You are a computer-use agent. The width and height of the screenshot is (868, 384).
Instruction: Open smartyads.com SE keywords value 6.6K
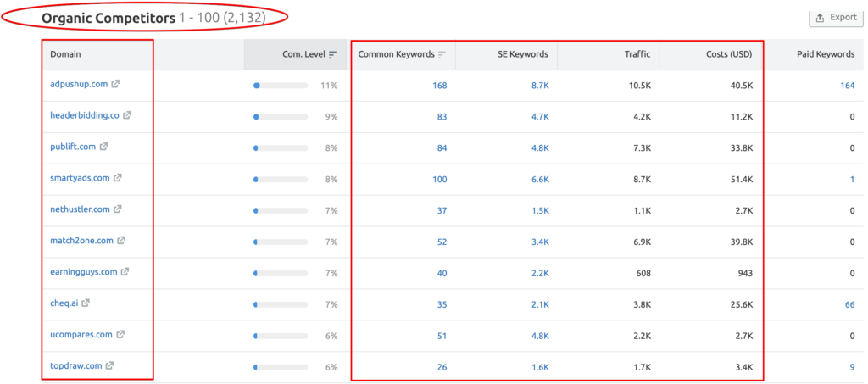coord(540,179)
